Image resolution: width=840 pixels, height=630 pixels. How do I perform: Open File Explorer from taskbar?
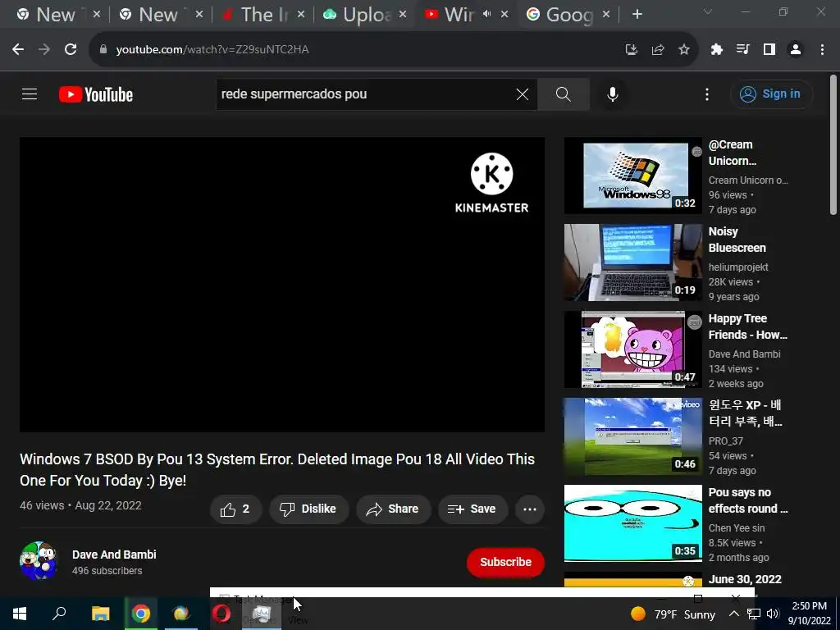100,614
